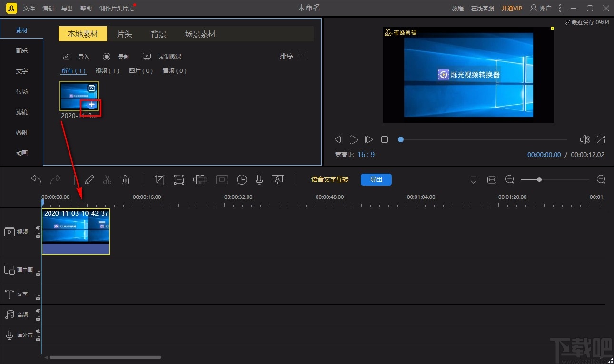Open the 文件 menu
The image size is (614, 364).
click(x=29, y=9)
